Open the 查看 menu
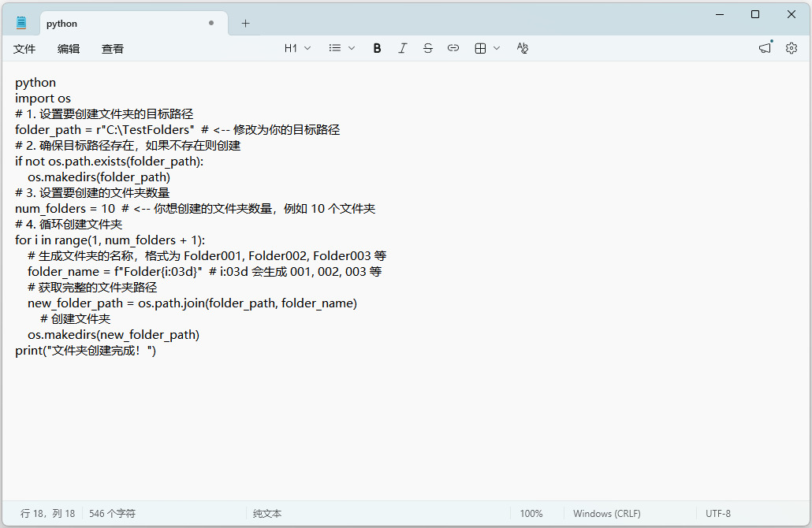 (113, 49)
